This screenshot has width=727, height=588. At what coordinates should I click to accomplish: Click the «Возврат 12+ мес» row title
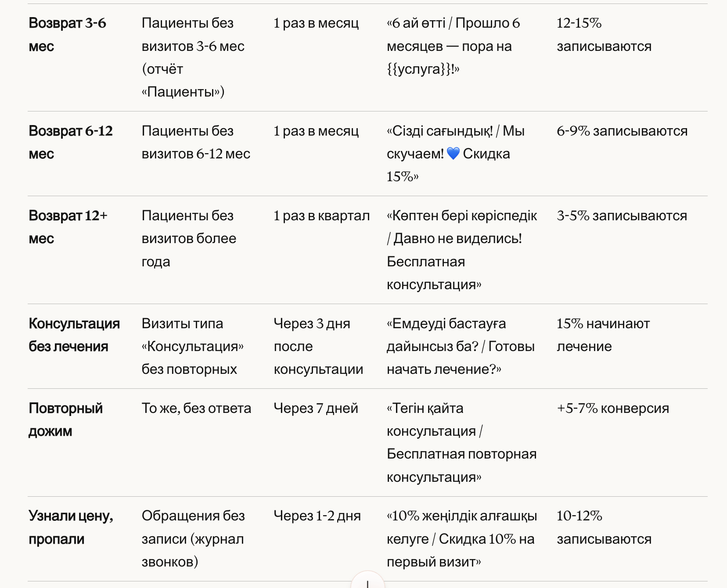[x=68, y=227]
